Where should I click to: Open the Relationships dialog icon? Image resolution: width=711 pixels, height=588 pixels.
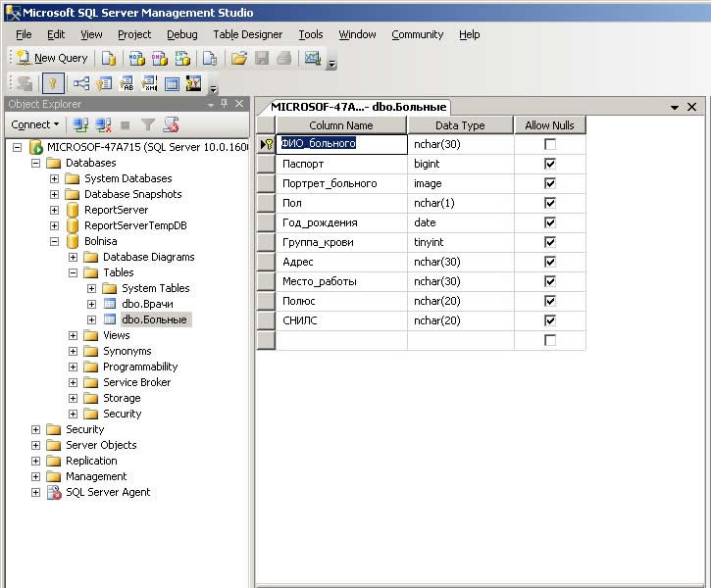(81, 84)
